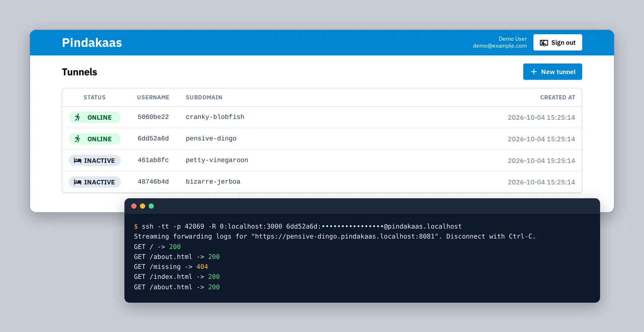Click the plus icon on New tunnel
This screenshot has height=332, width=644.
534,72
